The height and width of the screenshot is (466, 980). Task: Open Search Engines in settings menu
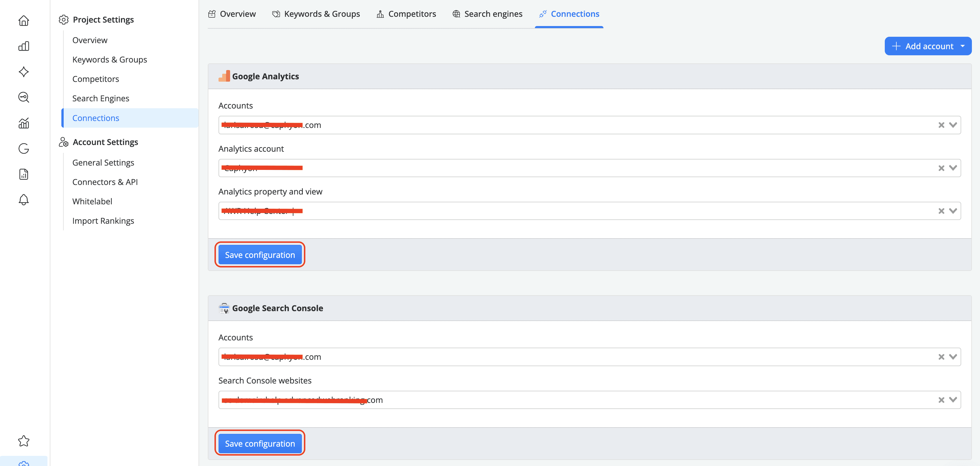pos(101,98)
